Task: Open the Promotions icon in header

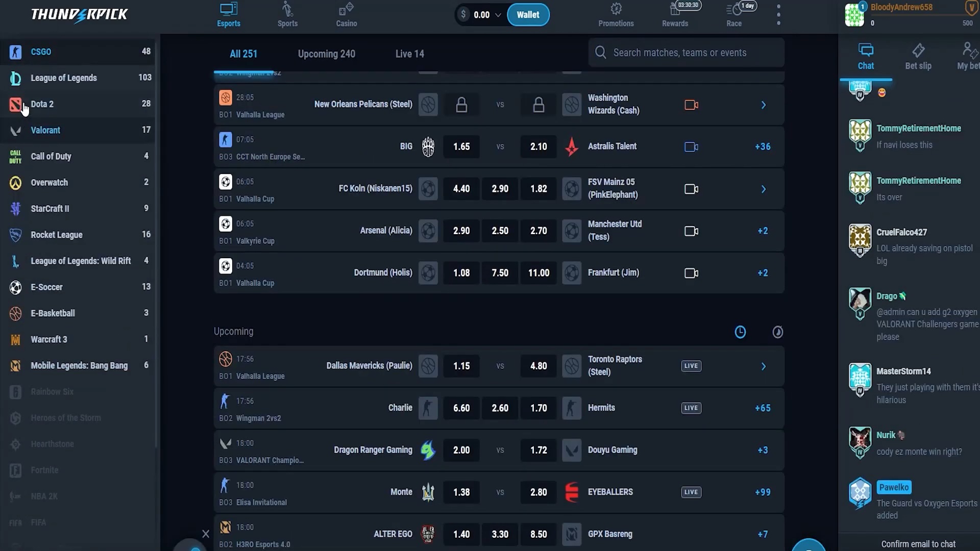Action: tap(616, 9)
